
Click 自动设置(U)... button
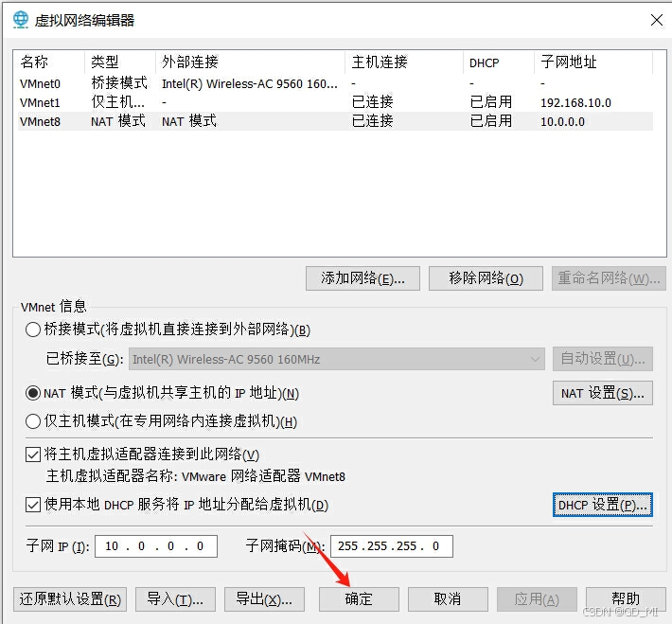(603, 359)
